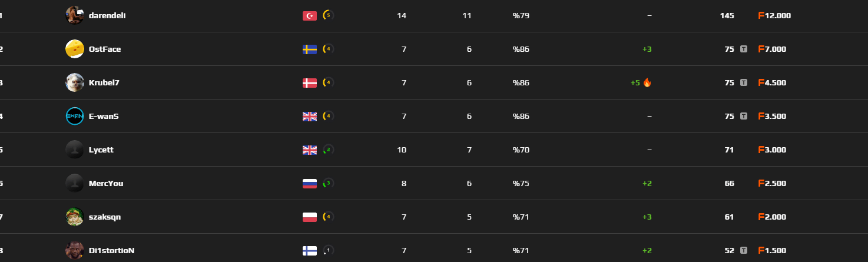The width and height of the screenshot is (868, 262).
Task: Click the T badge in Di1stortioN's row
Action: 744,251
